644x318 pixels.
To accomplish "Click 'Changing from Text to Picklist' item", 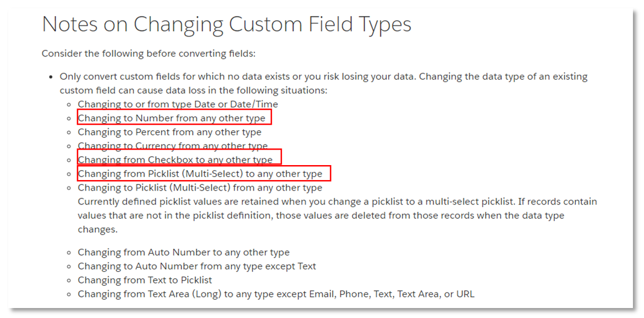I will click(x=145, y=280).
